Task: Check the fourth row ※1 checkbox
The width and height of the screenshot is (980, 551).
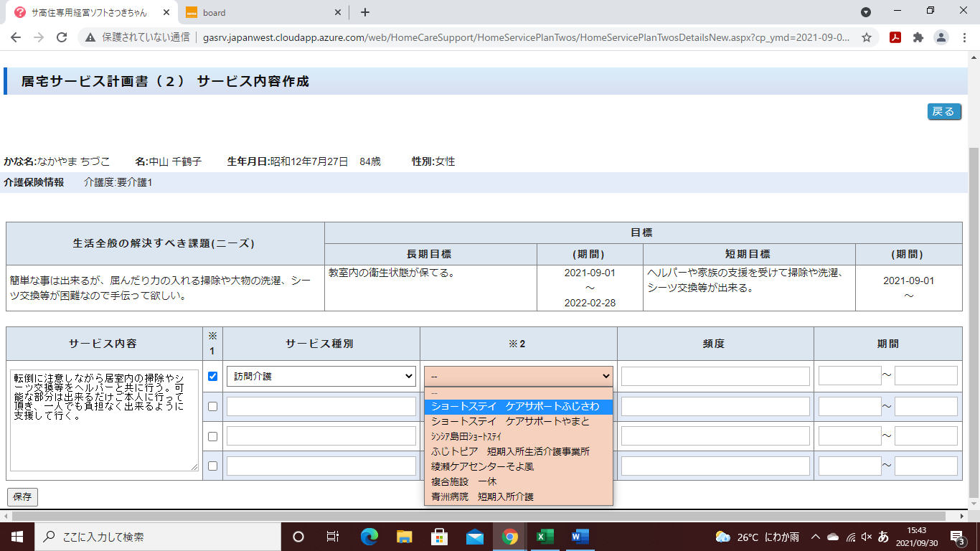Action: (x=212, y=466)
